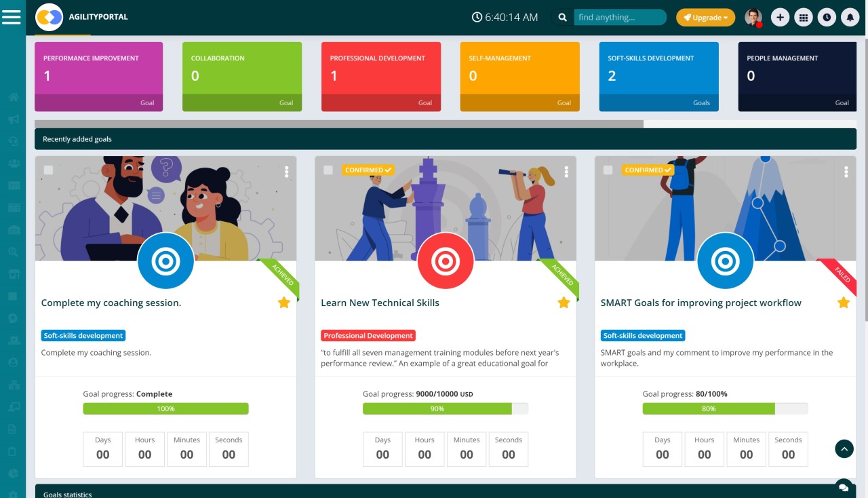Open the options menu on the SMART Goals card
The width and height of the screenshot is (868, 498).
point(846,172)
